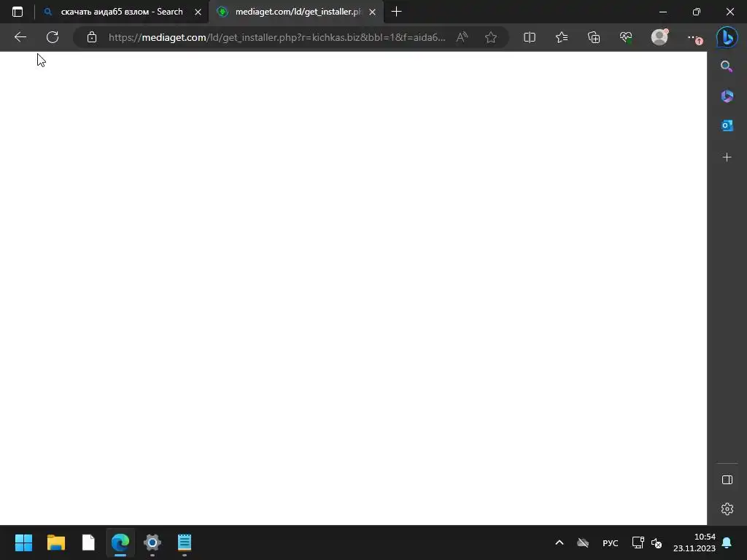747x560 pixels.
Task: Open Settings and more ellipsis menu
Action: [x=694, y=38]
